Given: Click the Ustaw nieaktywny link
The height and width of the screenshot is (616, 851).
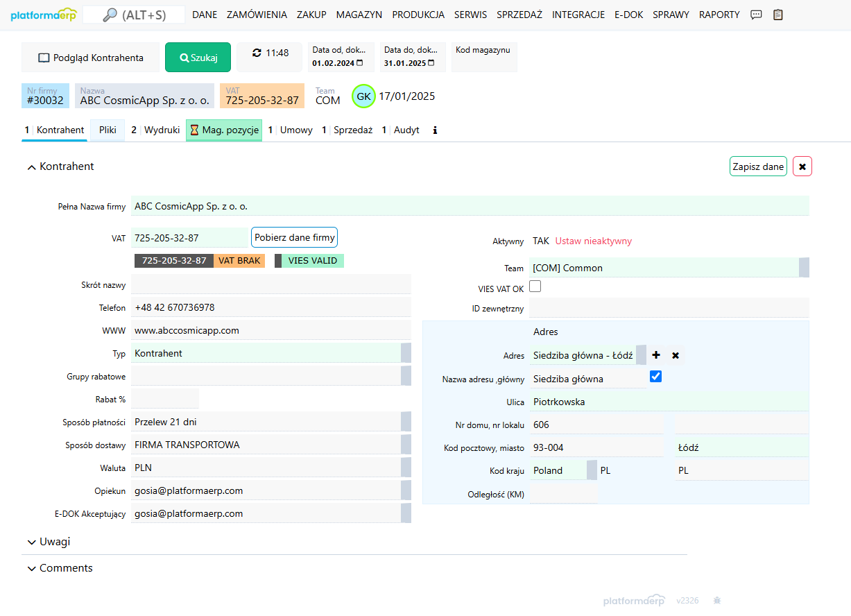Looking at the screenshot, I should tap(593, 241).
